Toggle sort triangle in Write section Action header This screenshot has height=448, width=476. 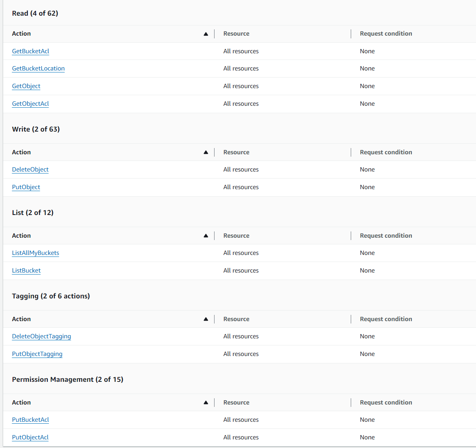pyautogui.click(x=206, y=152)
